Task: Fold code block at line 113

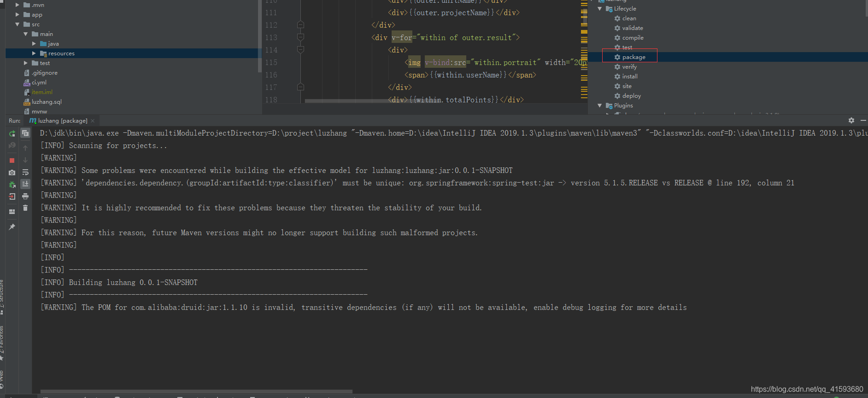Action: (x=300, y=37)
